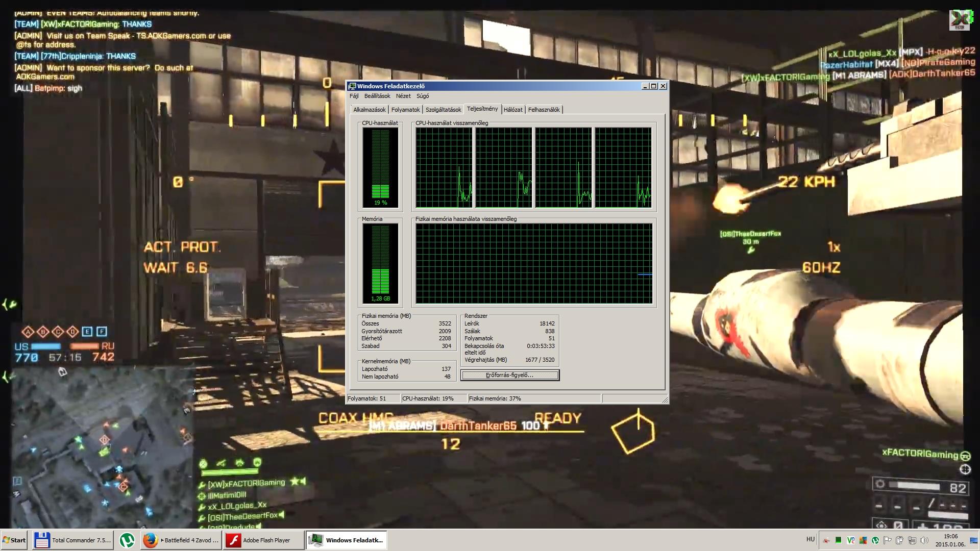Click the red bug tray icon
The image size is (980, 551).
(x=826, y=540)
